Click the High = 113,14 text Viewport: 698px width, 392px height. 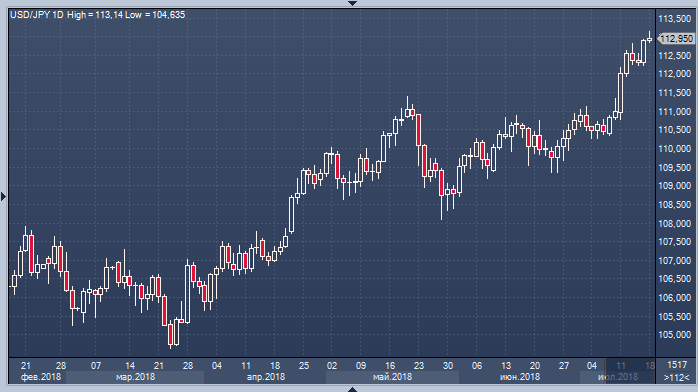click(95, 15)
